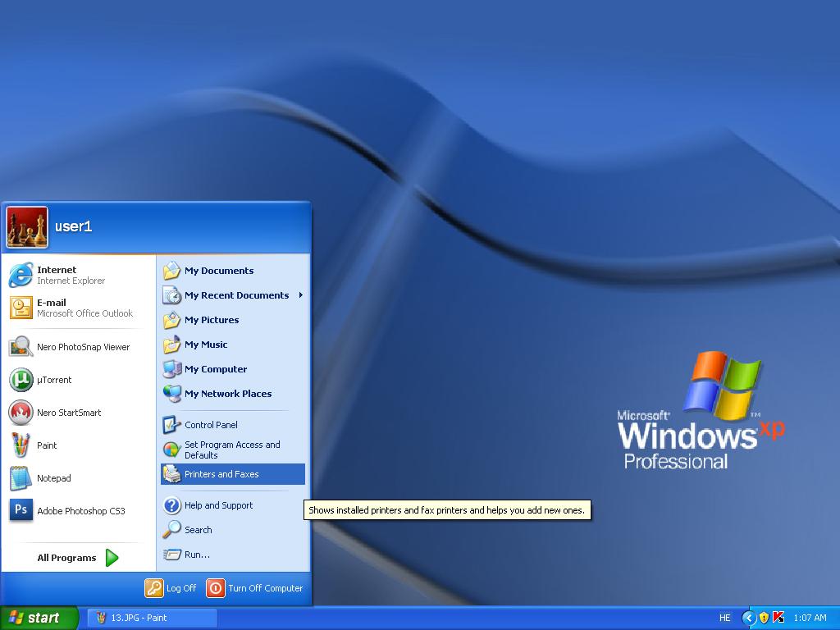Open Notepad from Start menu

click(x=53, y=478)
